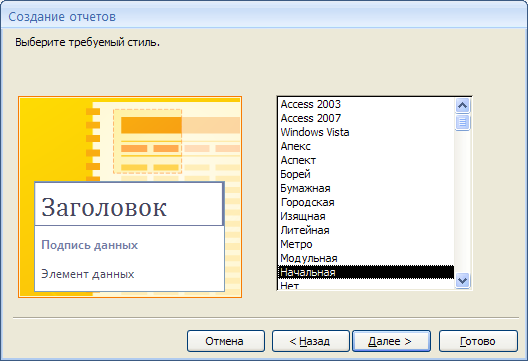Select the Access 2007 style
The width and height of the screenshot is (528, 361).
pyautogui.click(x=366, y=118)
